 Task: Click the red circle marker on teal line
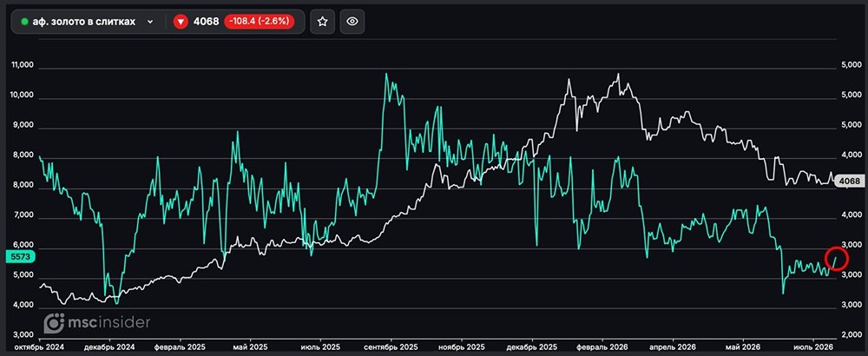[x=837, y=258]
